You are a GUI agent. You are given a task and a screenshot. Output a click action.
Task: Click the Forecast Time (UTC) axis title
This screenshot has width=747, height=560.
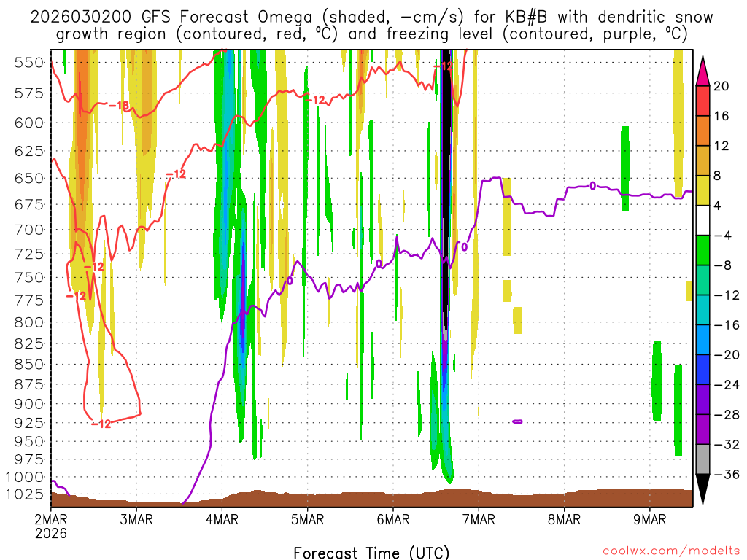(371, 553)
